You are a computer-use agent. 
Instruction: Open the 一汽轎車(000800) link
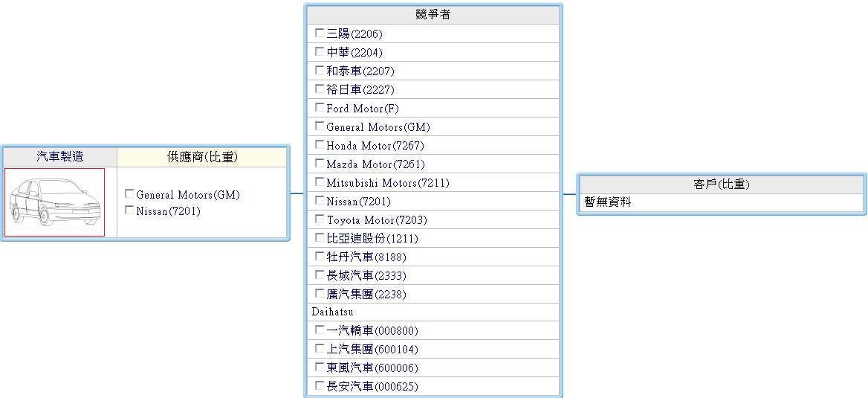[x=372, y=331]
